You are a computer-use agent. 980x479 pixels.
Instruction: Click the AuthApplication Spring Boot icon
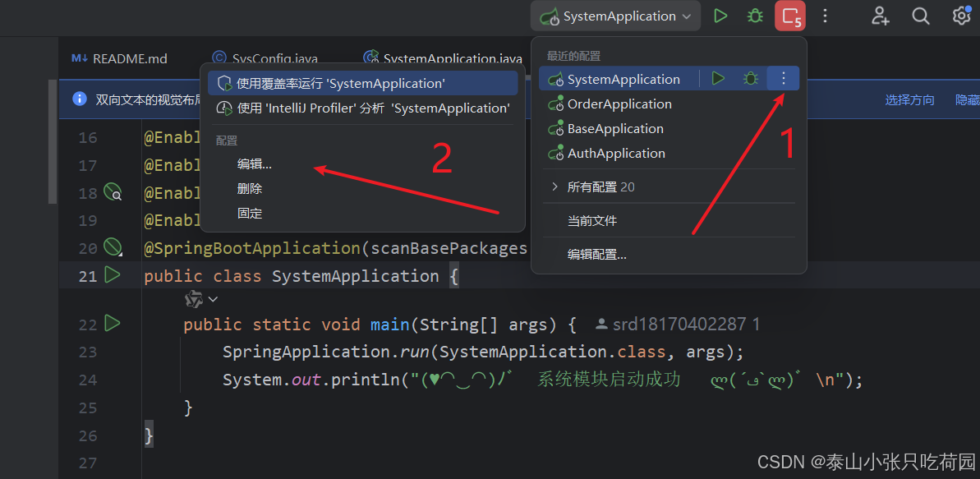coord(555,153)
